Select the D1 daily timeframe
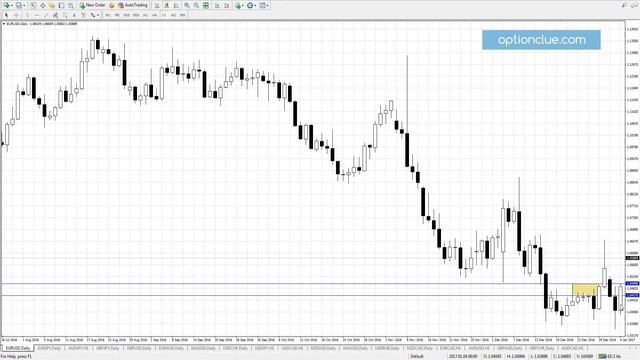 [164, 15]
